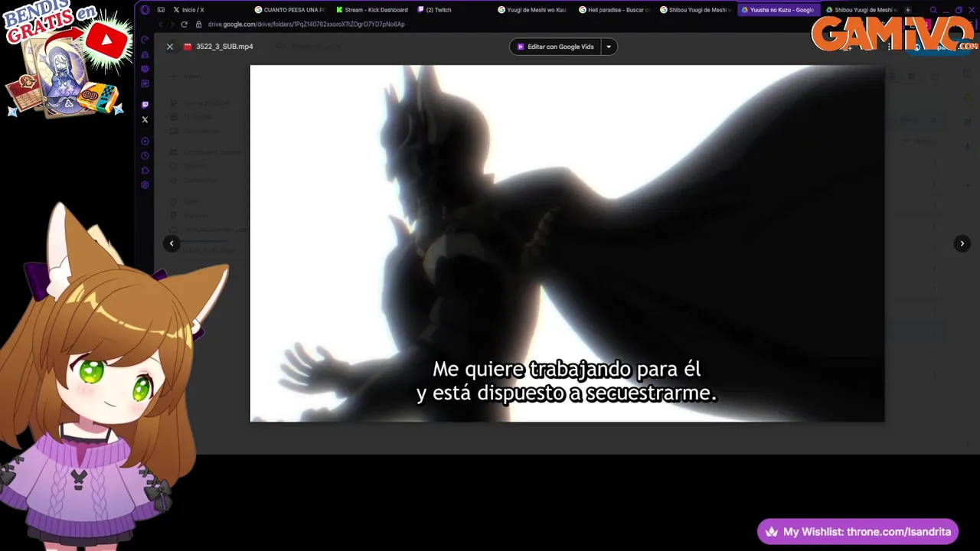This screenshot has height=551, width=980.
Task: Open the X (Twitter) sidebar panel icon
Action: click(x=145, y=119)
